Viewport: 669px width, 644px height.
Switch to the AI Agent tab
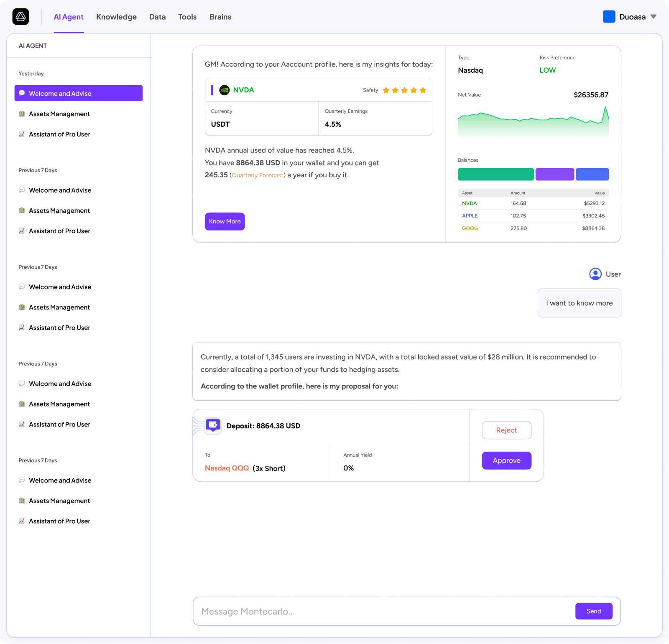tap(69, 17)
